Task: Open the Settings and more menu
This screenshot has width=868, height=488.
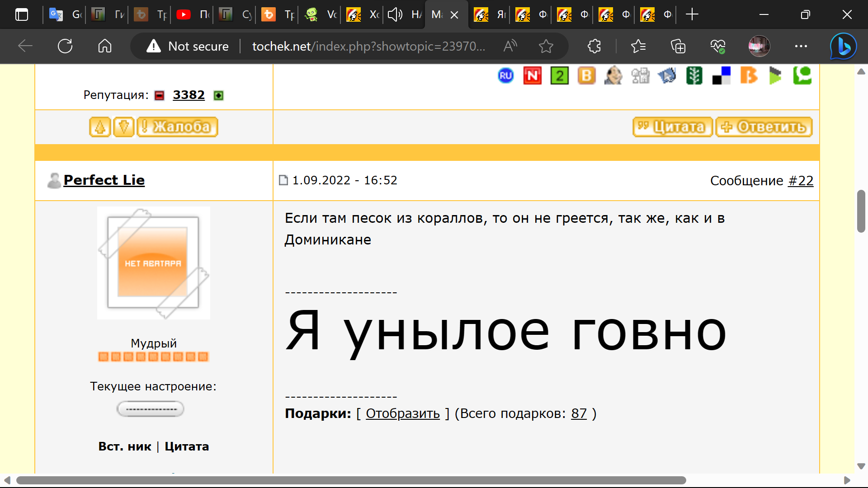Action: 801,46
